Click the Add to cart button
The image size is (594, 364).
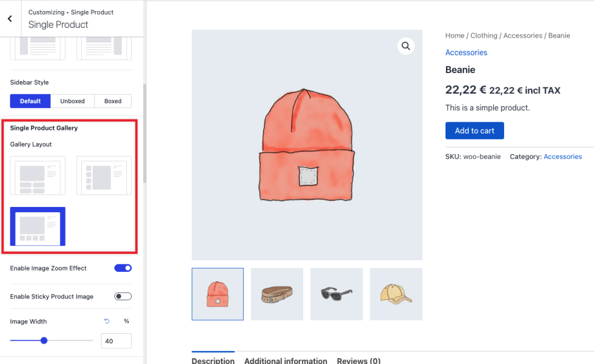[475, 130]
